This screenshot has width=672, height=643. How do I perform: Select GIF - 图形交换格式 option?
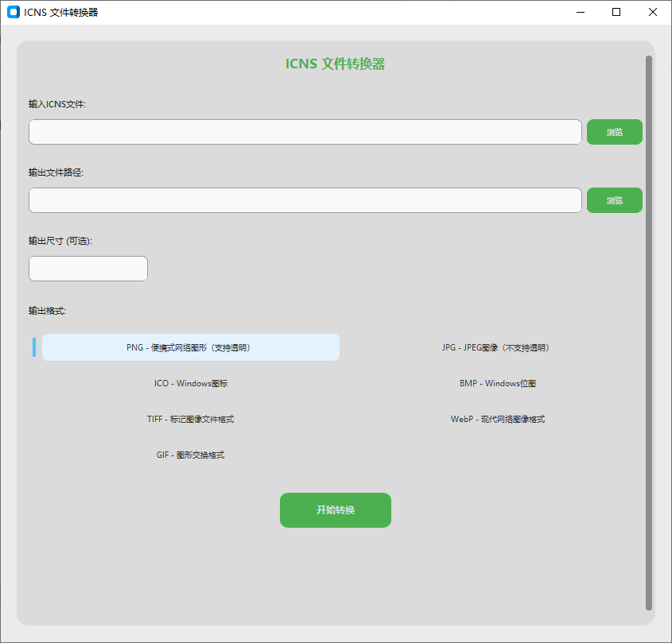pyautogui.click(x=190, y=455)
